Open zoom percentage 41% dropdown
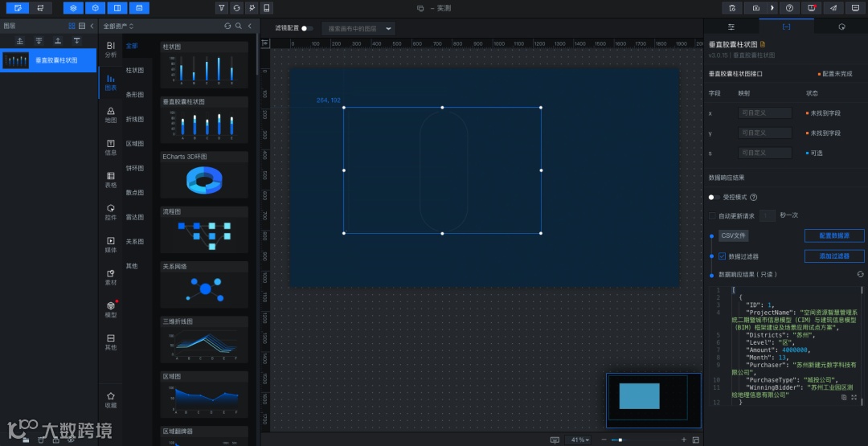 pyautogui.click(x=578, y=440)
